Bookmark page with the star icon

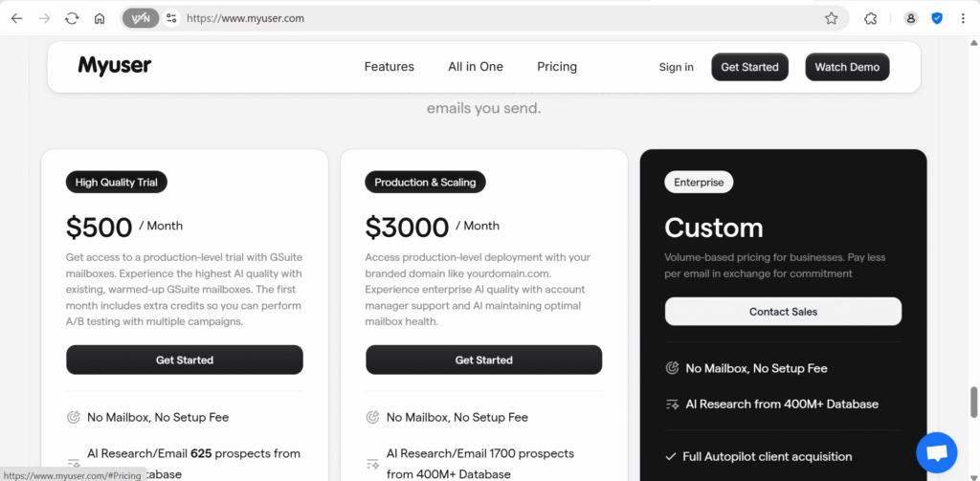(832, 19)
